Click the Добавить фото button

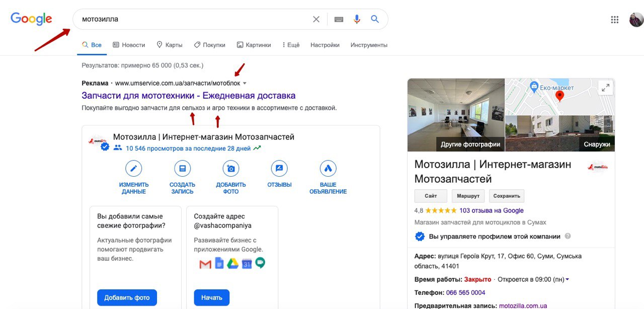[x=127, y=297]
